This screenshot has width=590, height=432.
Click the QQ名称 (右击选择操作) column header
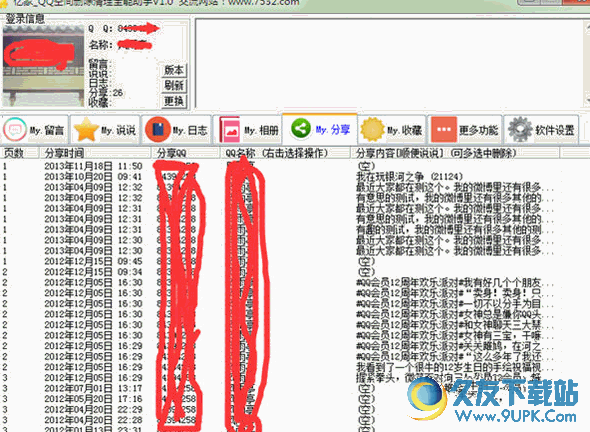click(x=285, y=153)
